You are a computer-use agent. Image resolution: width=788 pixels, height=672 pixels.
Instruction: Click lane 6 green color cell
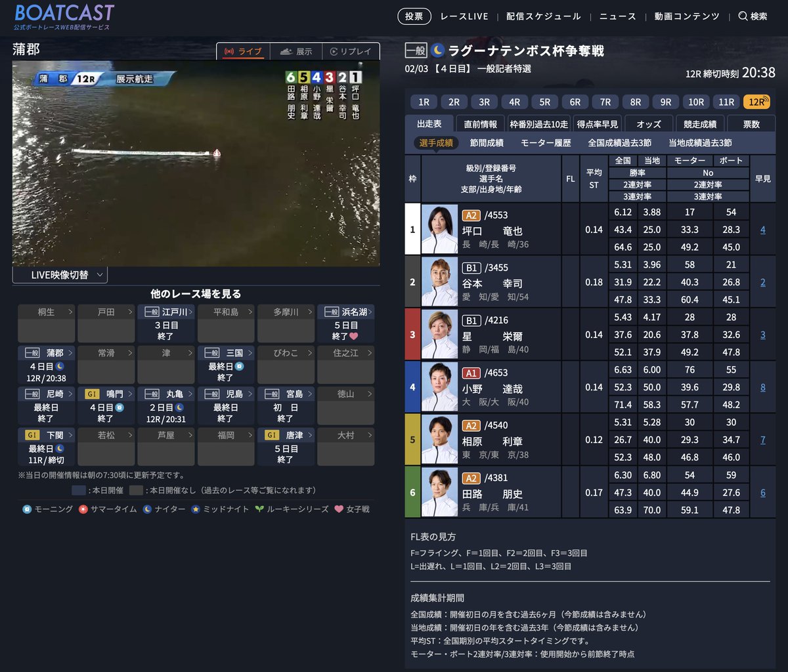point(412,492)
